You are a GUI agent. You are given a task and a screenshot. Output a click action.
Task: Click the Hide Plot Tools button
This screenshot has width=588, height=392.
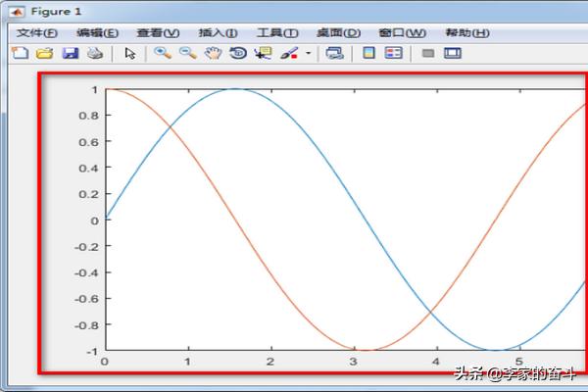coord(427,53)
